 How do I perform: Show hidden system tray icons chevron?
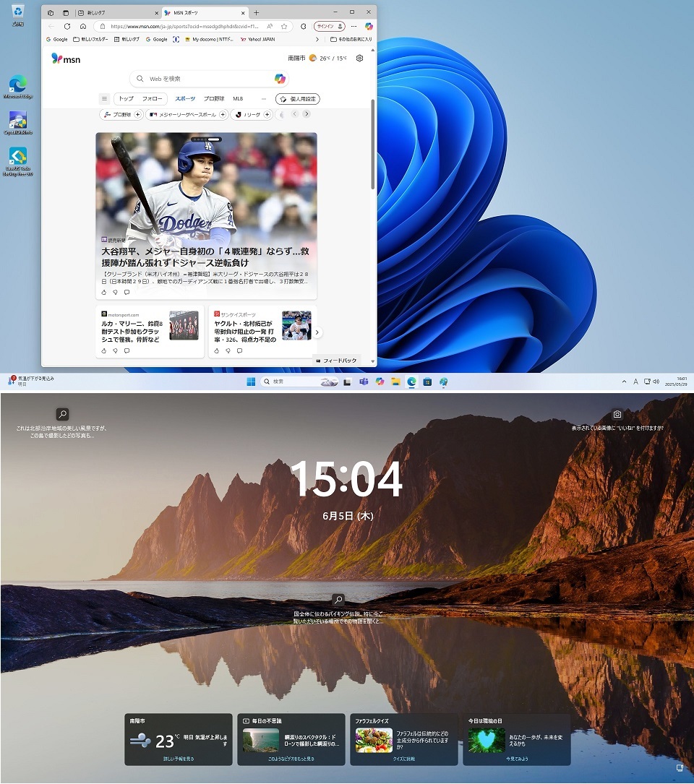pos(624,382)
